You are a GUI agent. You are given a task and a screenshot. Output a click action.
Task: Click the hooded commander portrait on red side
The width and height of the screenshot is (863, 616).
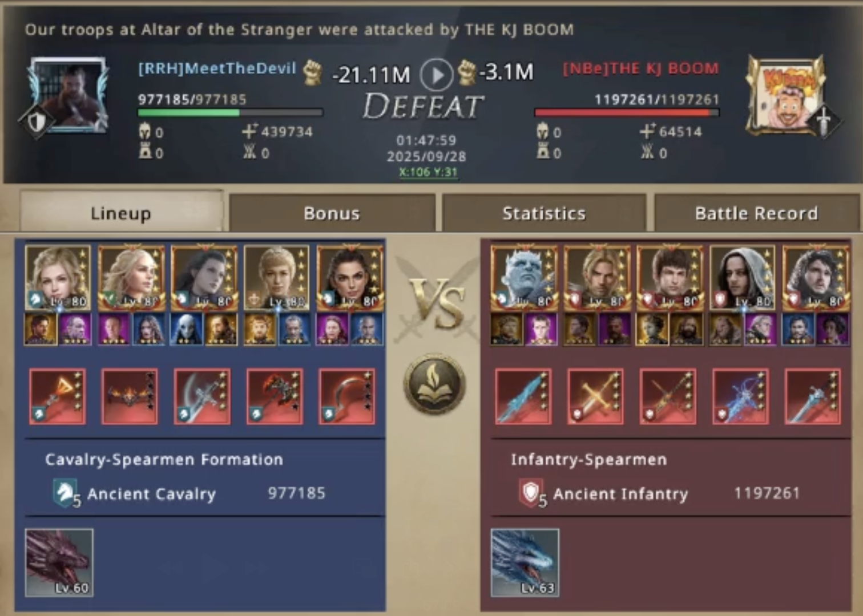click(743, 278)
